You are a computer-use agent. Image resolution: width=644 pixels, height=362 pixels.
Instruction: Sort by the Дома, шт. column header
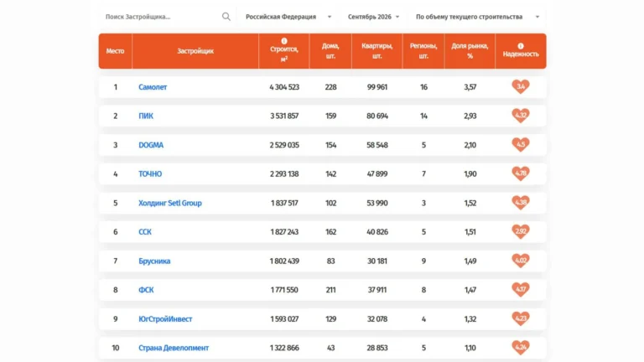pos(330,51)
